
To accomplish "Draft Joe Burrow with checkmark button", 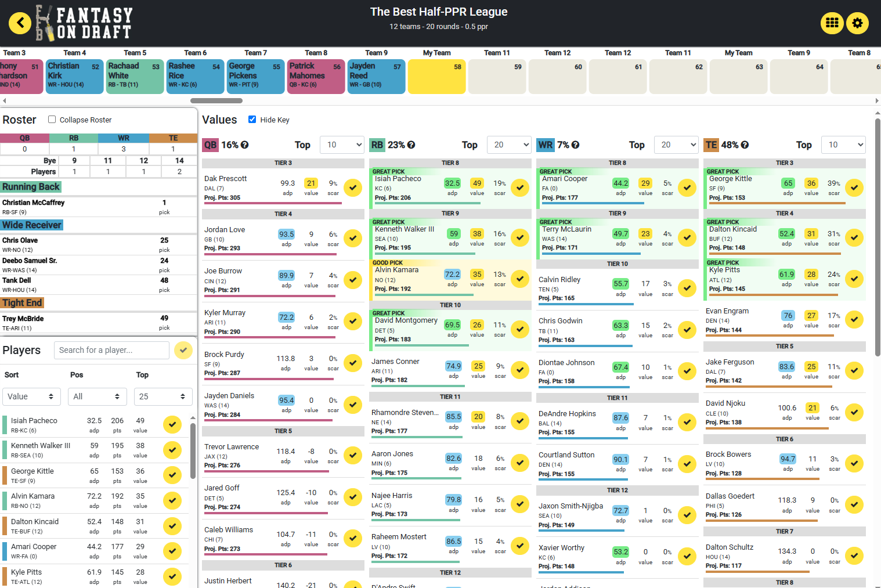I will [x=353, y=280].
